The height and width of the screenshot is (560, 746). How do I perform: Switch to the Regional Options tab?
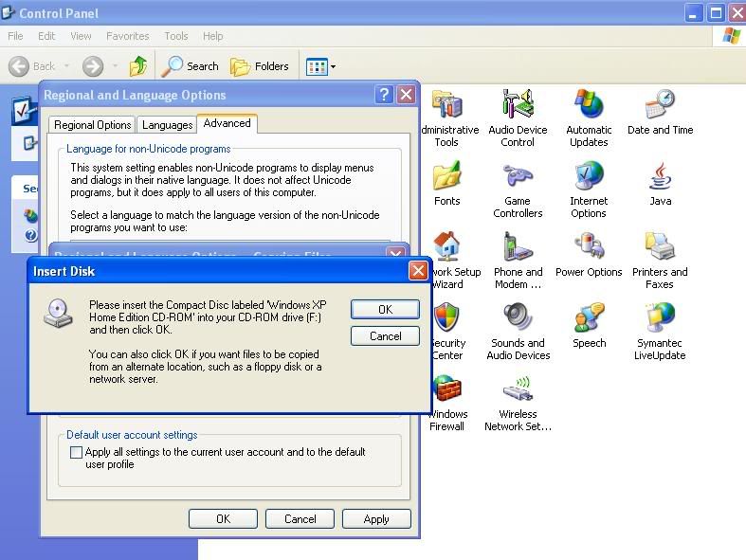pyautogui.click(x=92, y=125)
